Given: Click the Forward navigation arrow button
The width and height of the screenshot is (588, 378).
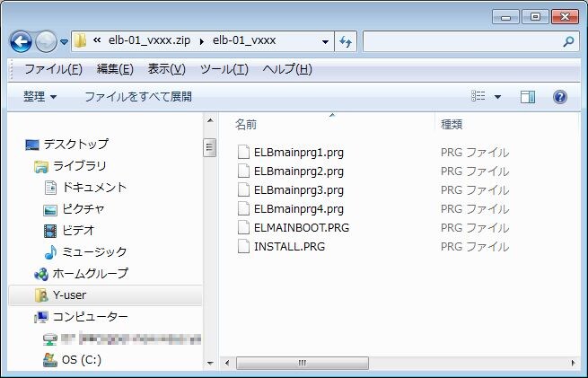Looking at the screenshot, I should click(x=46, y=41).
